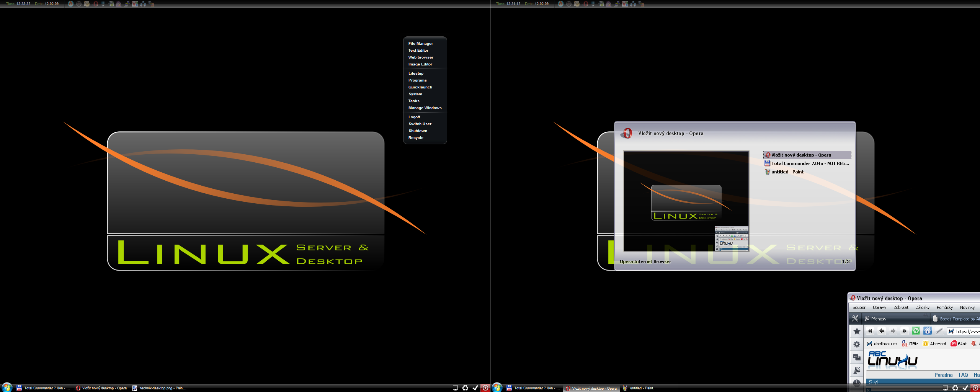980x392 pixels.
Task: Open Opera icon on the 13:31:12 top bar
Action: click(586, 4)
